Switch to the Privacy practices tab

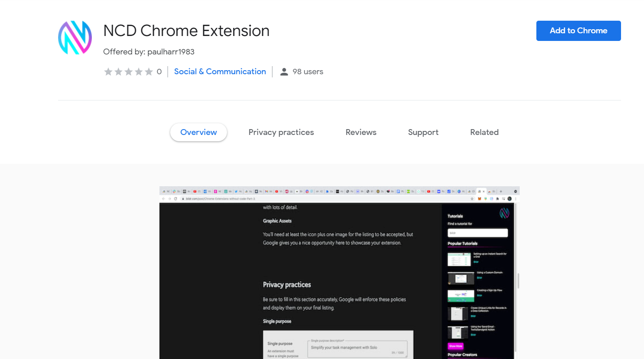[281, 132]
